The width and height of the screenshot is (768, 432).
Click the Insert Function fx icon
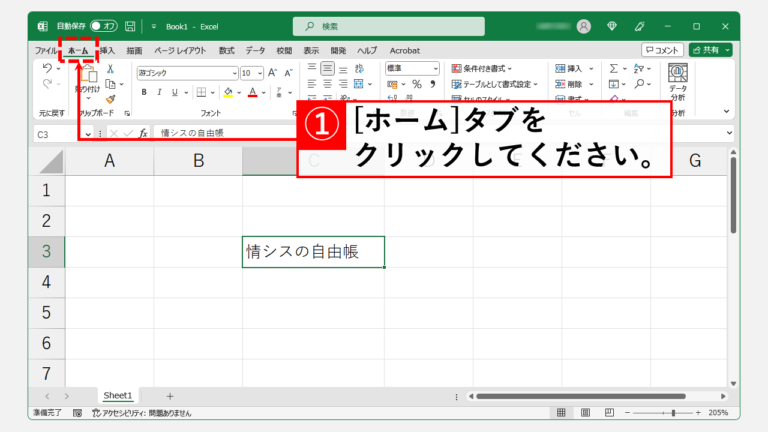click(x=143, y=133)
